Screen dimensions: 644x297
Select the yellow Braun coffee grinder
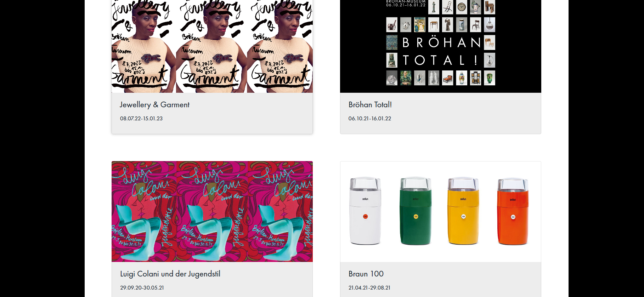[x=463, y=211]
